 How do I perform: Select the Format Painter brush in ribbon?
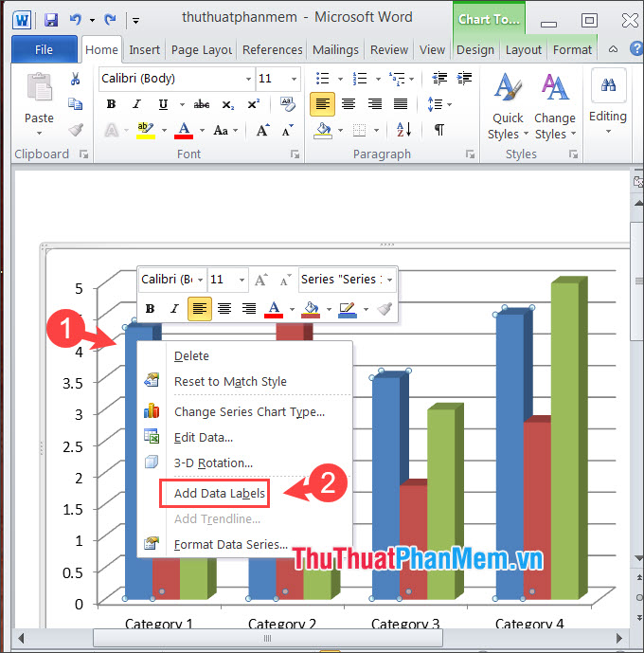76,130
